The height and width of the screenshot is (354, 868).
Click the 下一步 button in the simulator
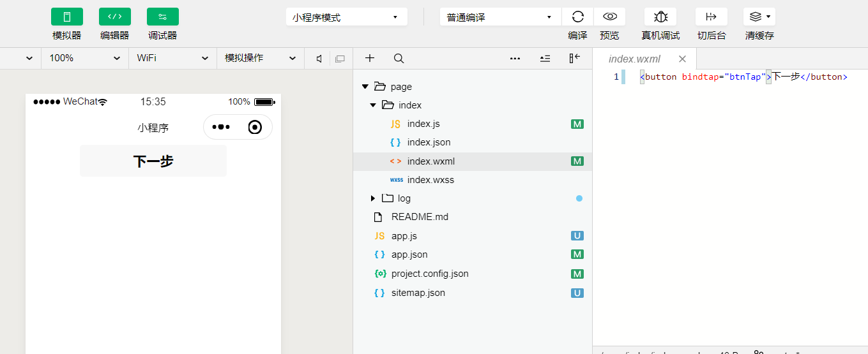153,161
